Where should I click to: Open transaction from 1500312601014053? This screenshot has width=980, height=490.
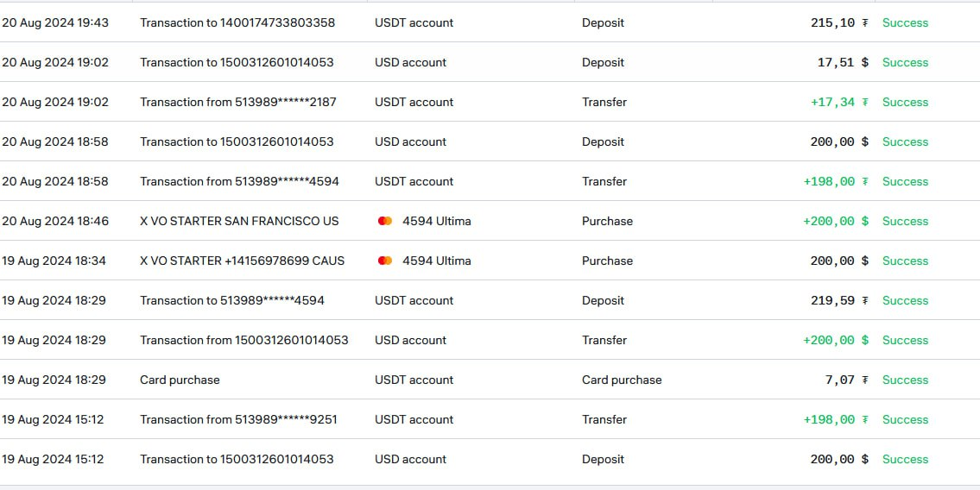243,340
